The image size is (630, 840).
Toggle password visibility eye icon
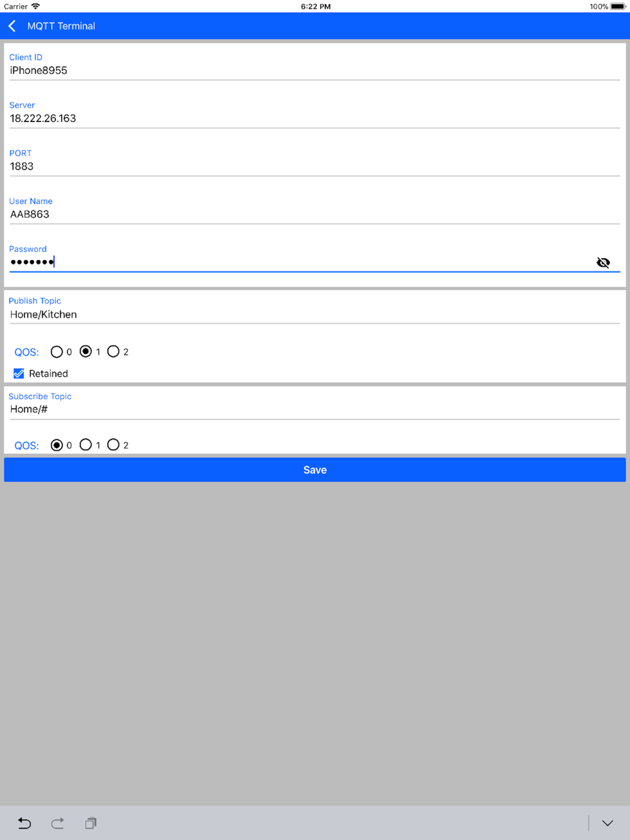[x=603, y=263]
